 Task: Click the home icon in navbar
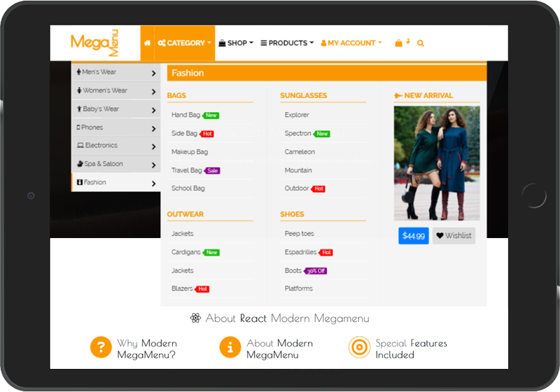147,43
